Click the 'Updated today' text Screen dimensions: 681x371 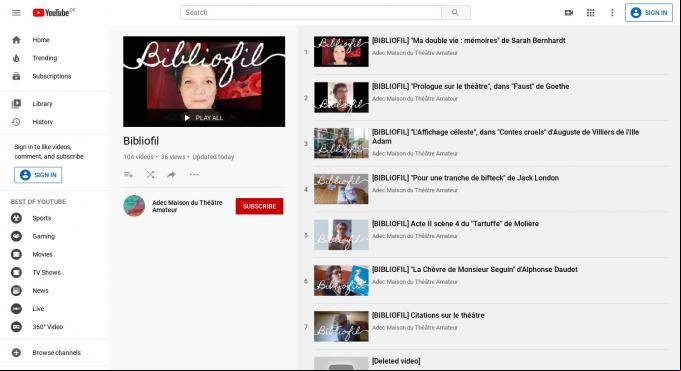coord(213,157)
